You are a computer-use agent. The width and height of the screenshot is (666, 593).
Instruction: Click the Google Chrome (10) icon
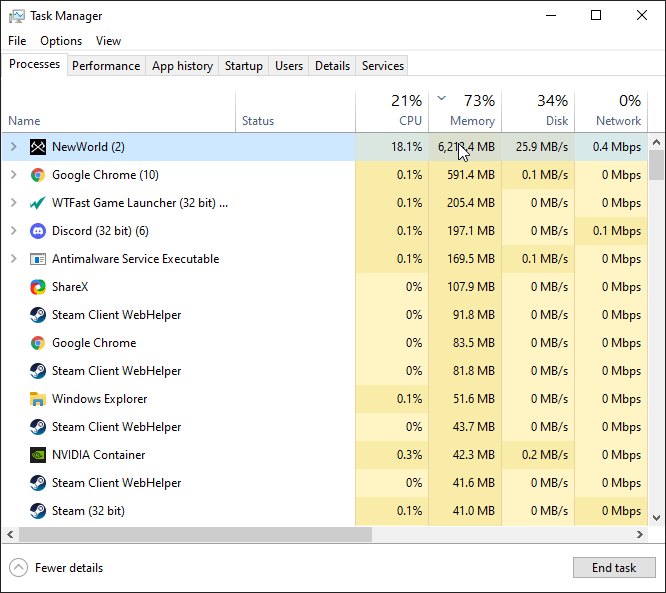click(38, 175)
